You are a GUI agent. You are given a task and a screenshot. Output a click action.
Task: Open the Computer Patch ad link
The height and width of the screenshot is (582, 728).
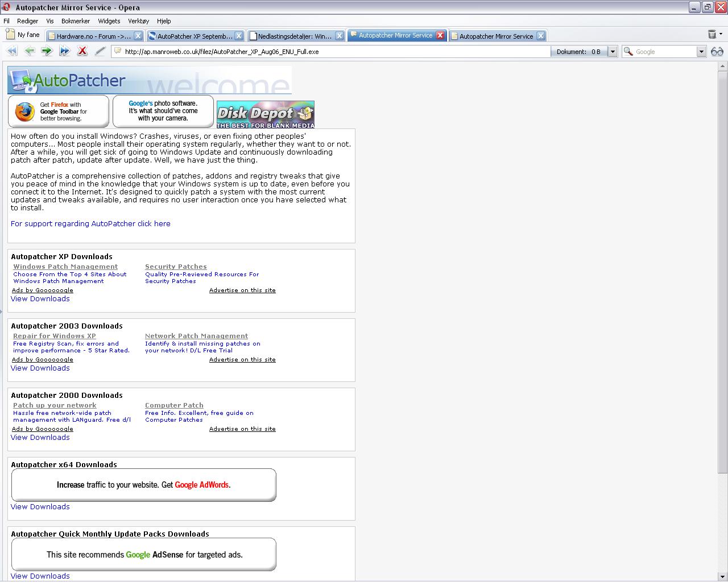(174, 405)
